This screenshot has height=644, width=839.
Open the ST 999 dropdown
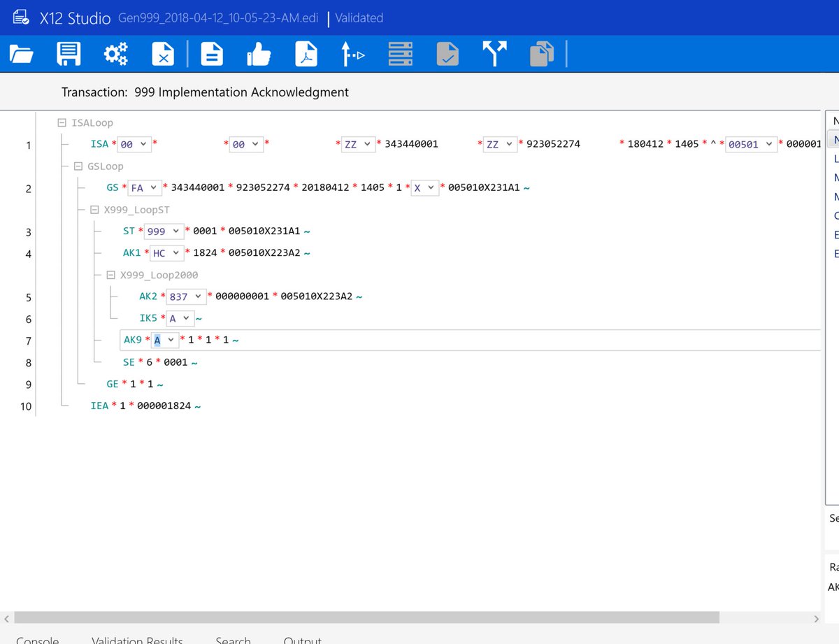(164, 231)
